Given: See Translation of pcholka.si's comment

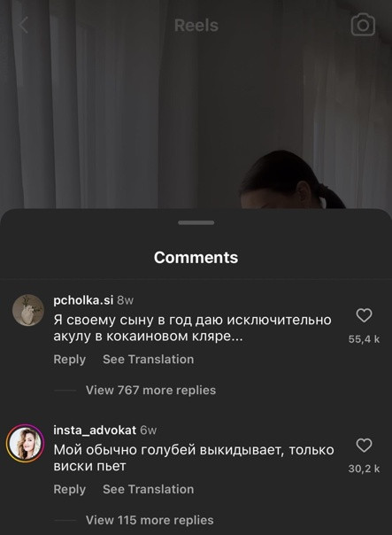Looking at the screenshot, I should (x=149, y=360).
